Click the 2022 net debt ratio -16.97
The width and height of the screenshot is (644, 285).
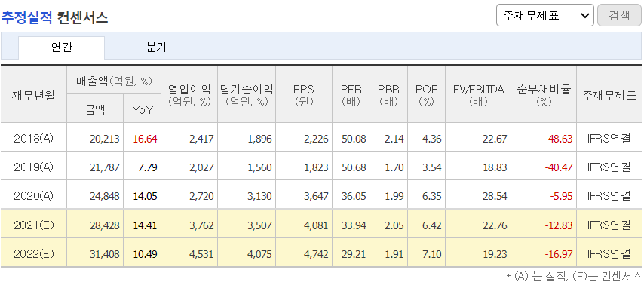point(559,254)
